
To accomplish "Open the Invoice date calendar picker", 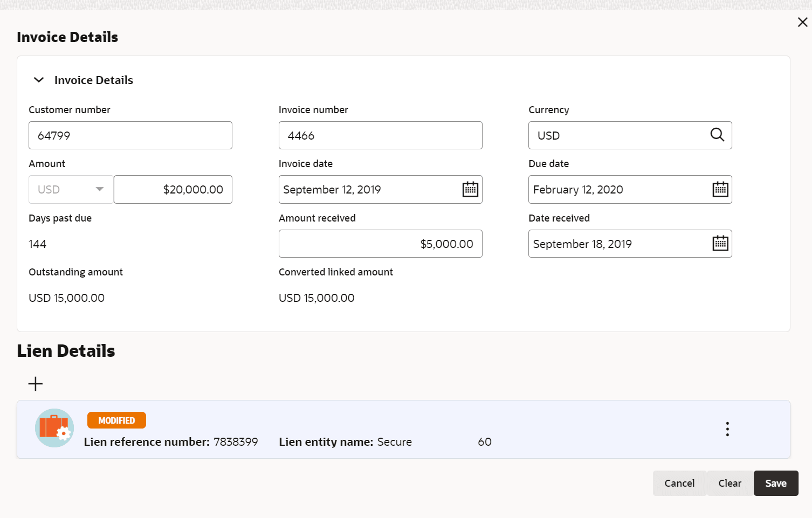I will tap(470, 190).
